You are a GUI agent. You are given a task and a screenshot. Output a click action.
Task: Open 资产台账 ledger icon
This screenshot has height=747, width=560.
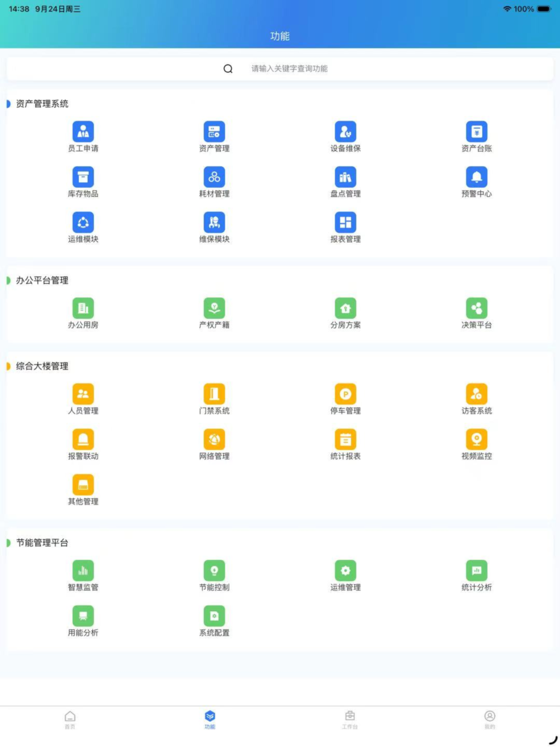pos(477,131)
